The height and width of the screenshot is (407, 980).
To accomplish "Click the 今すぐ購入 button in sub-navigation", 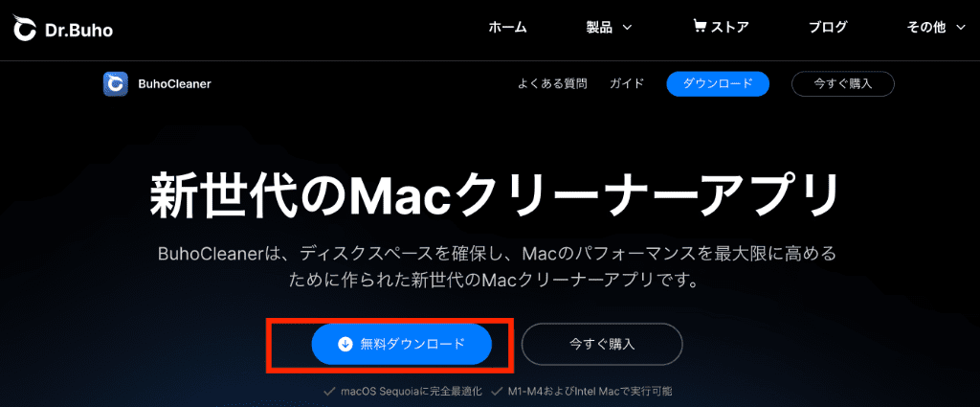I will (x=842, y=83).
